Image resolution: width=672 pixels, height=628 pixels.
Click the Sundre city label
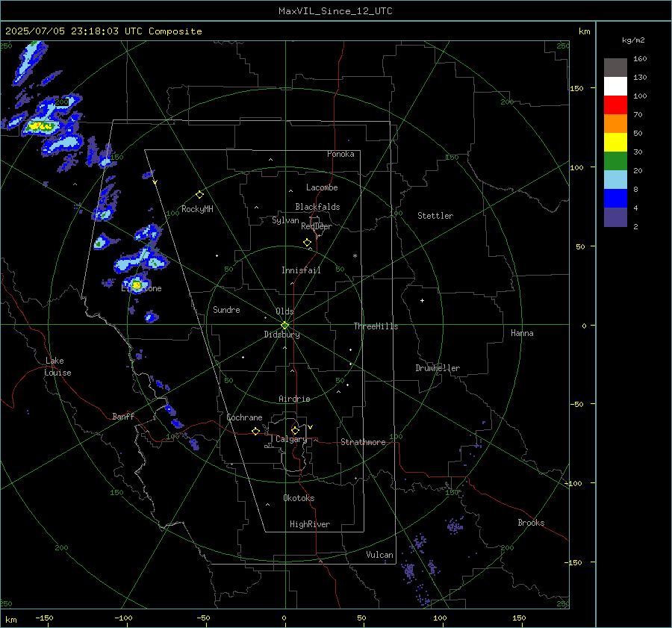click(x=226, y=310)
